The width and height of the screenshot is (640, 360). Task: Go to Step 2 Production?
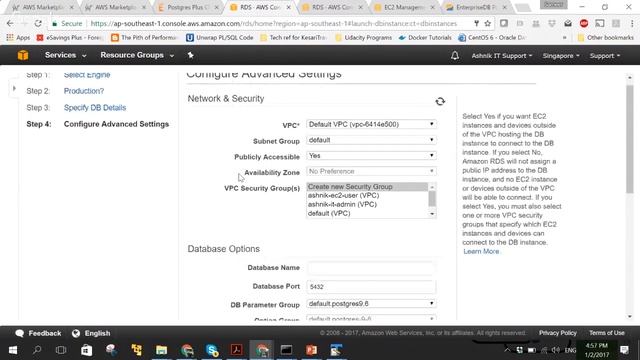84,91
